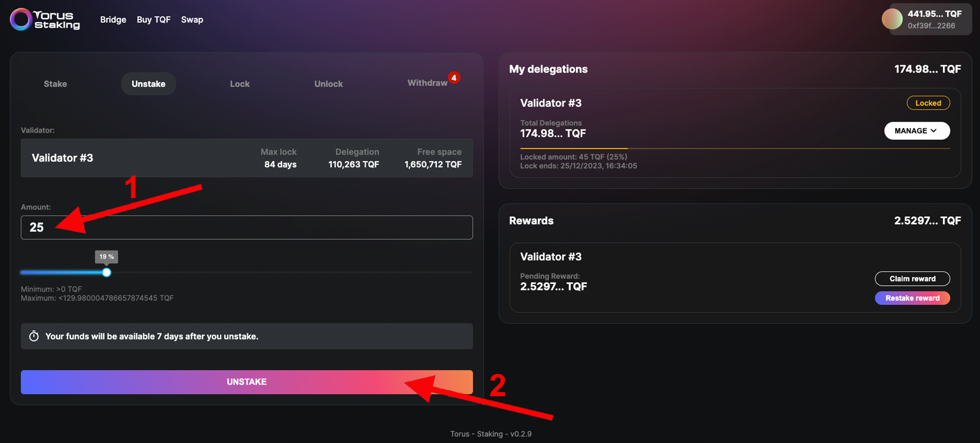This screenshot has height=443, width=980.
Task: Open the Validator #3 selector dropdown
Action: tap(247, 158)
